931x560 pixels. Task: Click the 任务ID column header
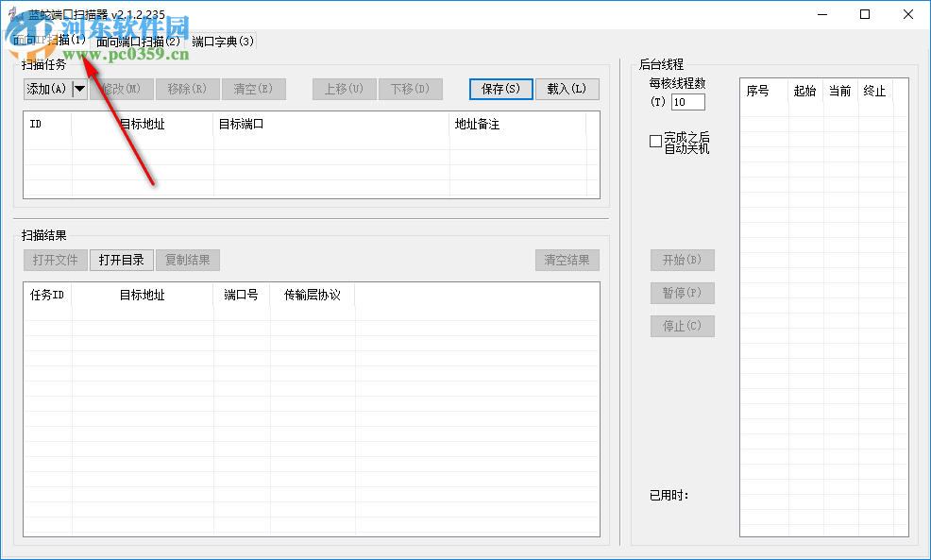click(47, 296)
